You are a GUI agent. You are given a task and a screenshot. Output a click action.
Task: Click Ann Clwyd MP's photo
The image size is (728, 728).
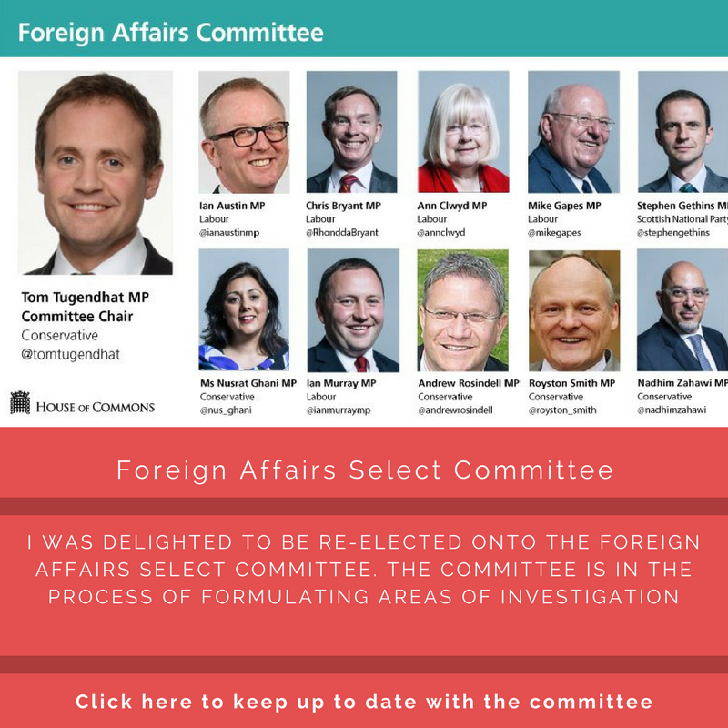463,132
